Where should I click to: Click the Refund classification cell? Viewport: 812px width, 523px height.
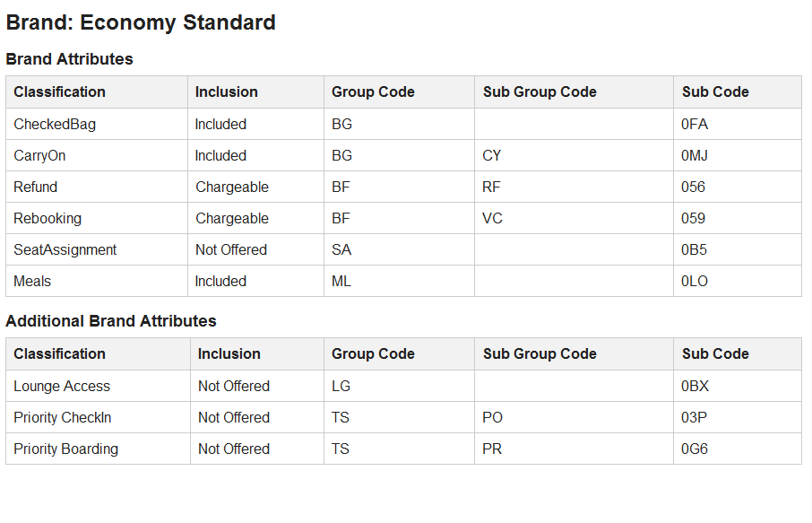coord(36,187)
